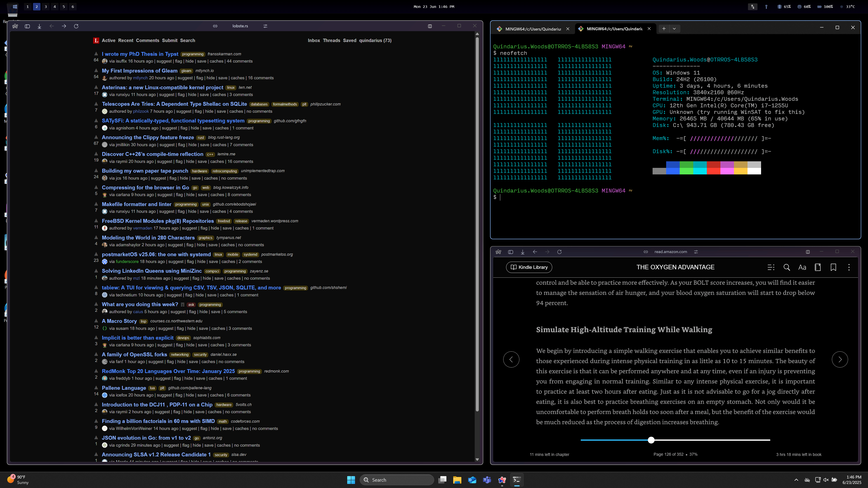The height and width of the screenshot is (488, 868).
Task: Click the Kindle search magnifier icon
Action: (x=786, y=267)
